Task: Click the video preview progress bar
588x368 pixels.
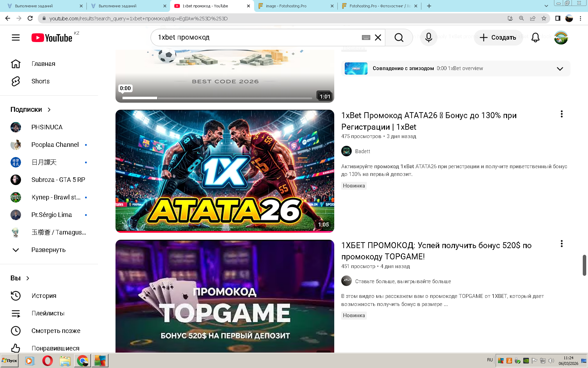Action: coord(217,98)
